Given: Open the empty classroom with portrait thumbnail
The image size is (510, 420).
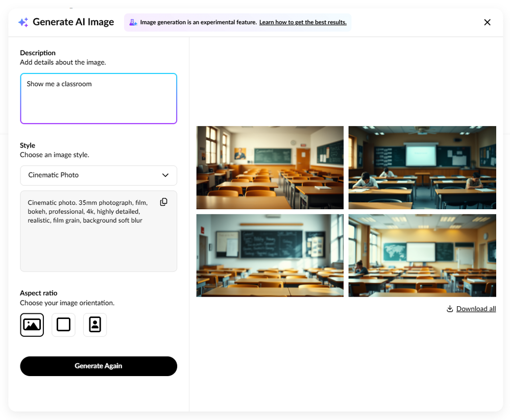Looking at the screenshot, I should [x=270, y=167].
